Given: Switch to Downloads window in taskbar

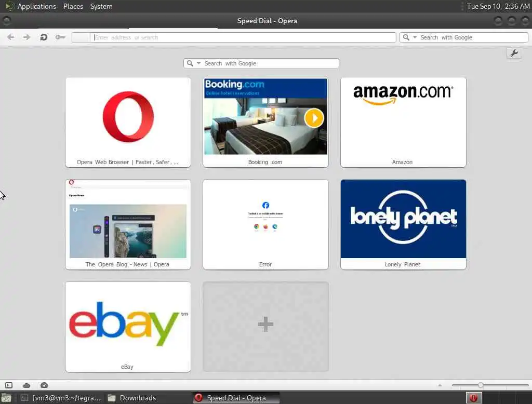Looking at the screenshot, I should 132,398.
